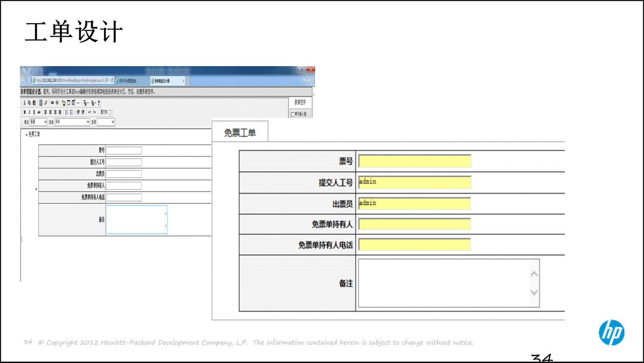Viewport: 644px width, 363px height.
Task: Select the Eraser icon in the toolbar
Action: (46, 103)
